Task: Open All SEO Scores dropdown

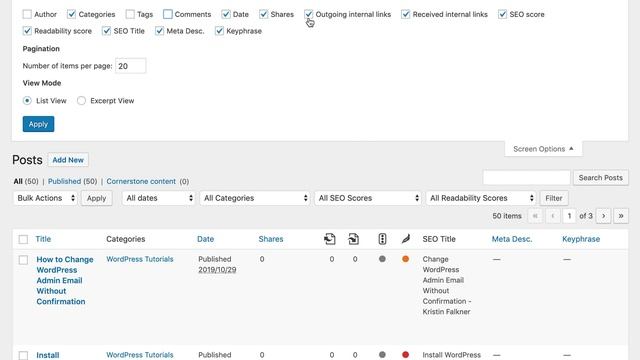Action: [x=368, y=198]
